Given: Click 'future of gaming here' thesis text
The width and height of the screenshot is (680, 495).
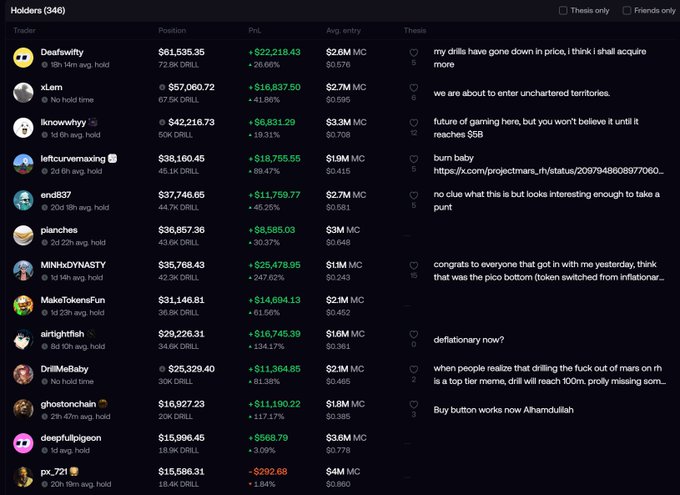Looking at the screenshot, I should coord(536,128).
